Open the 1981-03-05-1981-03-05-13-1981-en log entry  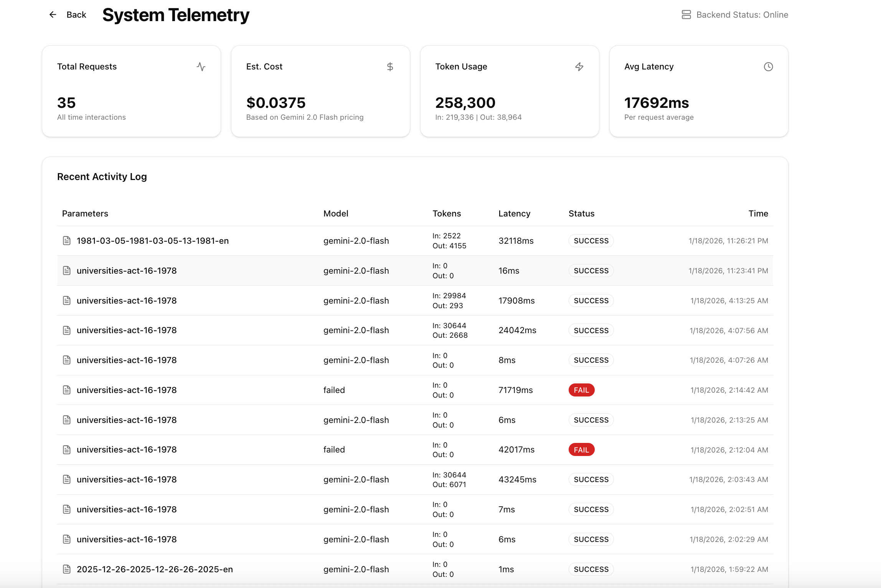coord(152,241)
